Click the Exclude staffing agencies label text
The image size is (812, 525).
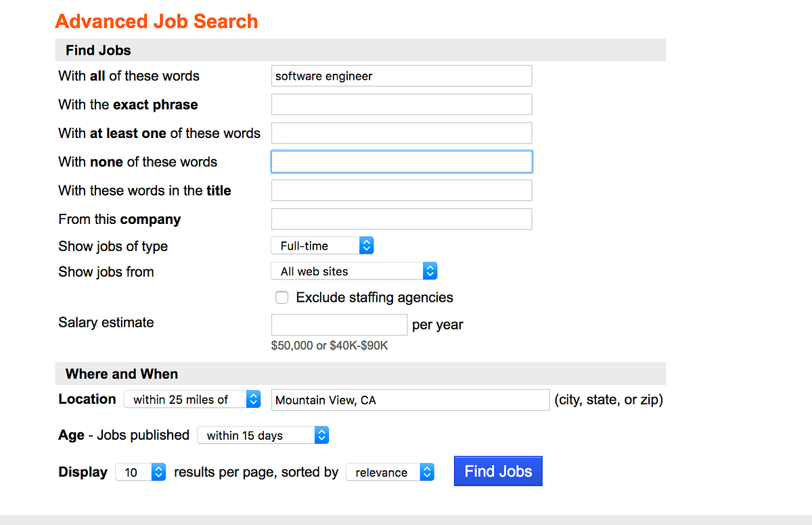(374, 298)
